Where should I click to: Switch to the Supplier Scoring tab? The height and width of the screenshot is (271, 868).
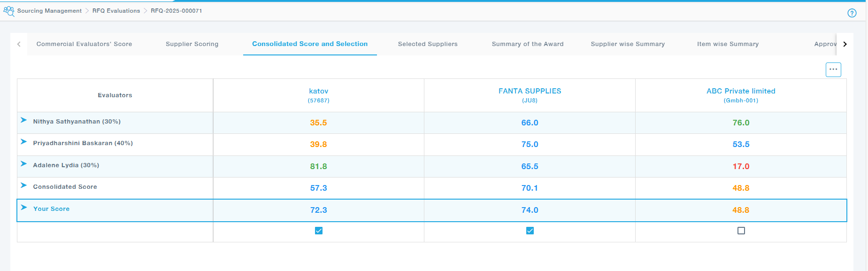point(192,44)
